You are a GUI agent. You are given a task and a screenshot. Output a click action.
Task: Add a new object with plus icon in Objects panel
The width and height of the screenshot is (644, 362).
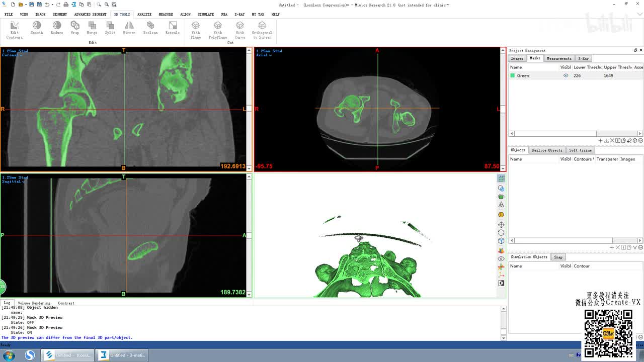[612, 247]
